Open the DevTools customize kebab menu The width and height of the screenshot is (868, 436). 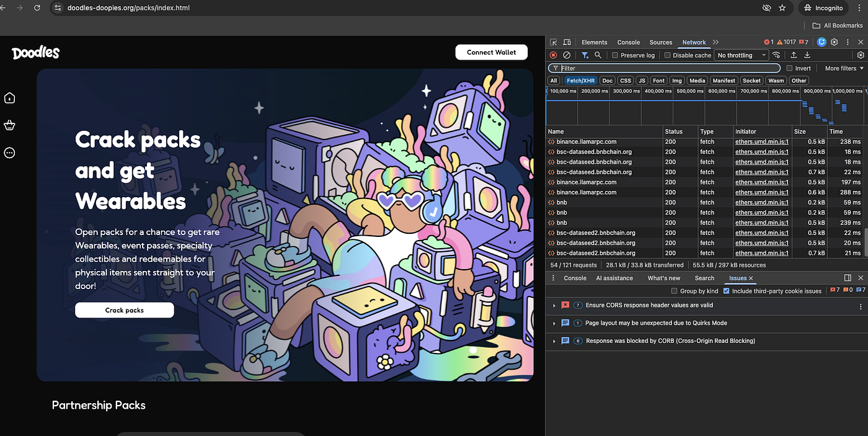[848, 42]
